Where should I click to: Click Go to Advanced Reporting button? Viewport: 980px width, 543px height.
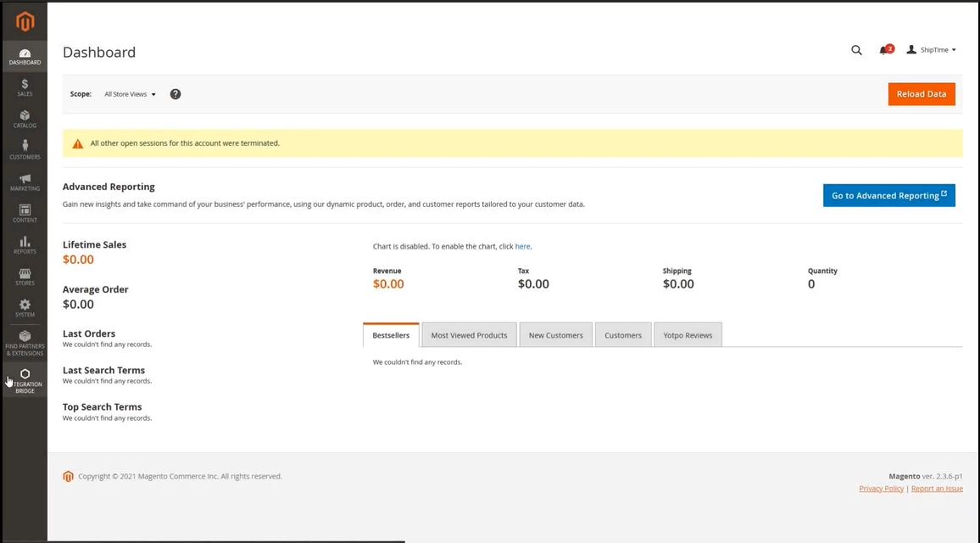click(888, 195)
